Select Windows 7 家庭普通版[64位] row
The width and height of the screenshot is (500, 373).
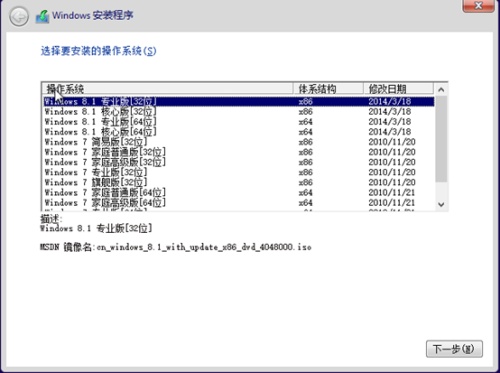239,192
